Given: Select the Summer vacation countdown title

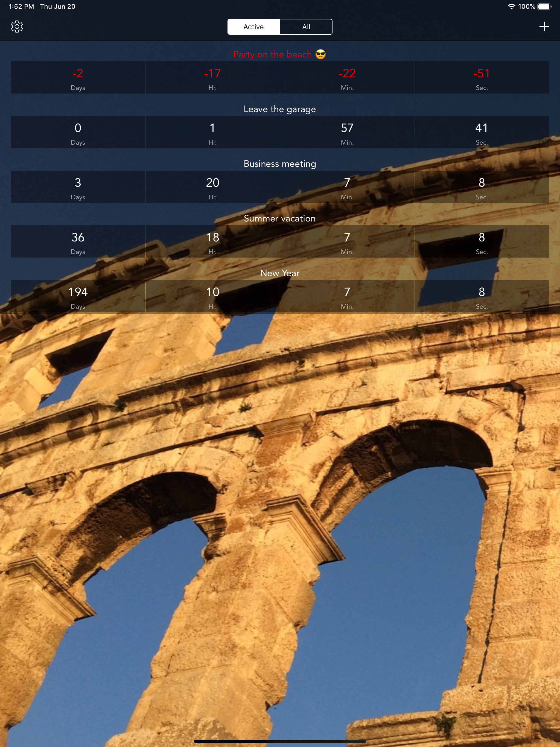Looking at the screenshot, I should coord(280,218).
